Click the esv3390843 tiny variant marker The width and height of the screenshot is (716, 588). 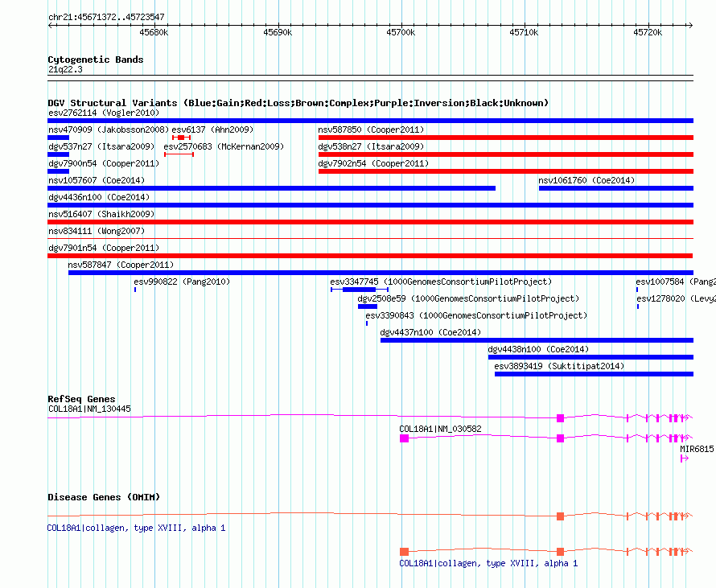tap(367, 323)
